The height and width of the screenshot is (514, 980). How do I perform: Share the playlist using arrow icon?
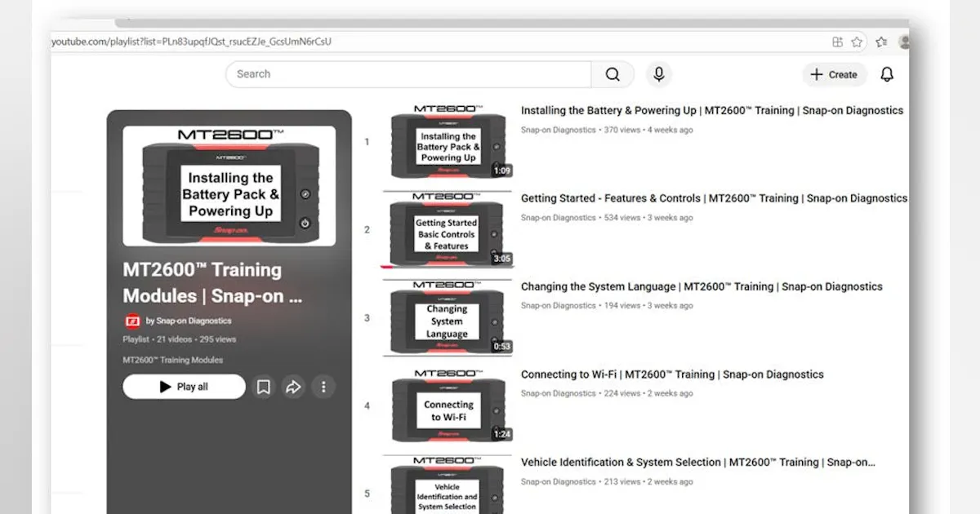tap(293, 387)
